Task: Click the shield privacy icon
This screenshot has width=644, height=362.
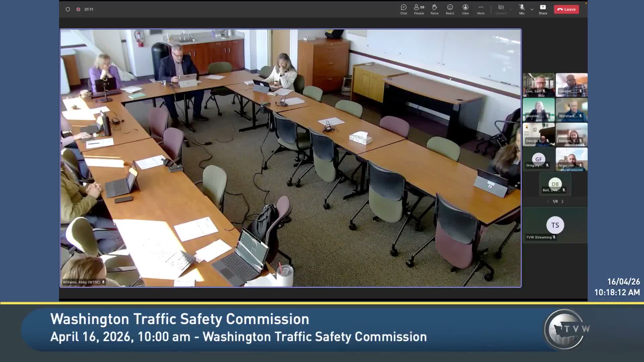Action: point(68,9)
